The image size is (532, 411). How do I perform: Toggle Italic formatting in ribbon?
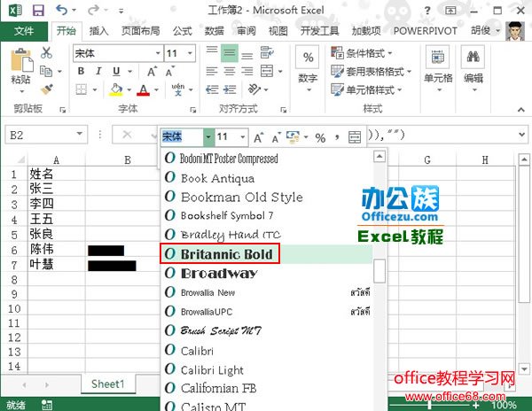pyautogui.click(x=98, y=71)
